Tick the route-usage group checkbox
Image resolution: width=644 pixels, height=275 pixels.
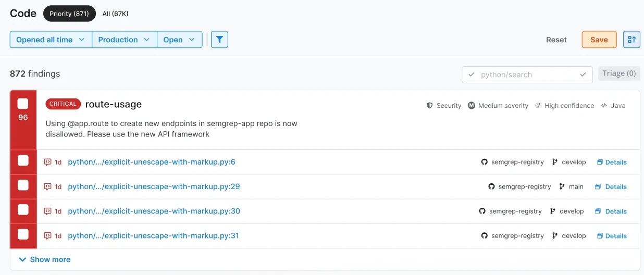click(x=23, y=103)
